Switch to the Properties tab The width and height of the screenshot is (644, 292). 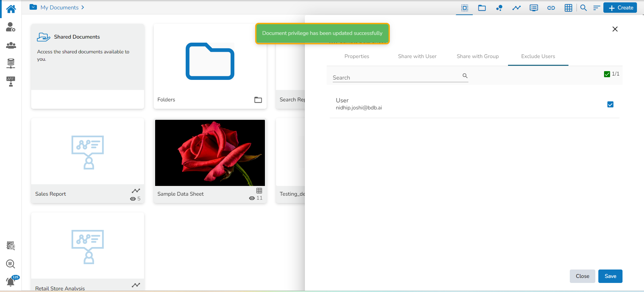pos(357,56)
